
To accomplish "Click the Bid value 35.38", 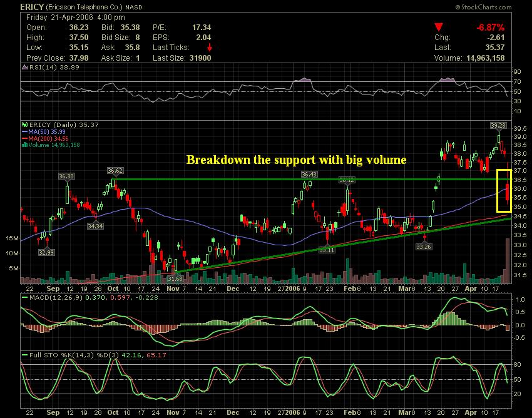I will 130,28.
